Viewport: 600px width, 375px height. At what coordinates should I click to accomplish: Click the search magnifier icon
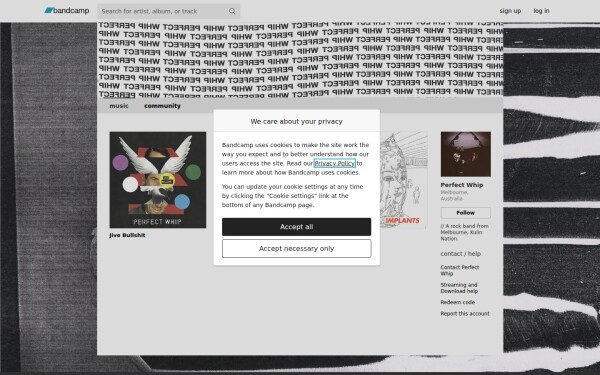tap(232, 11)
